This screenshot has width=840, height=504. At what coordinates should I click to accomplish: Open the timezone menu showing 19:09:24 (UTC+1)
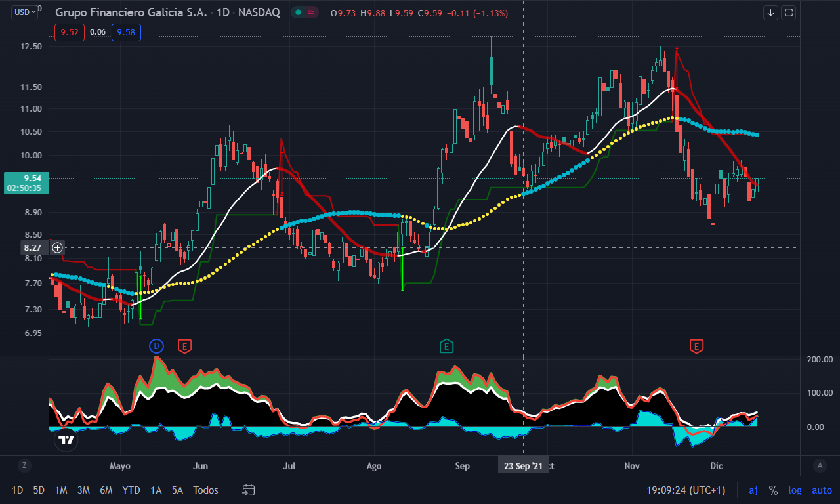[686, 490]
